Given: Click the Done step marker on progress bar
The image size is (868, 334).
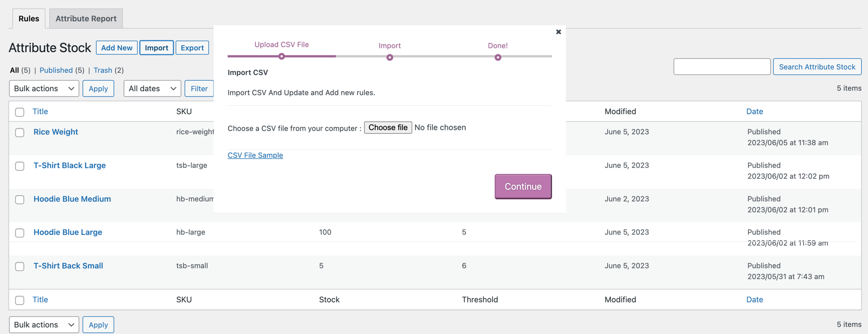Looking at the screenshot, I should 498,57.
